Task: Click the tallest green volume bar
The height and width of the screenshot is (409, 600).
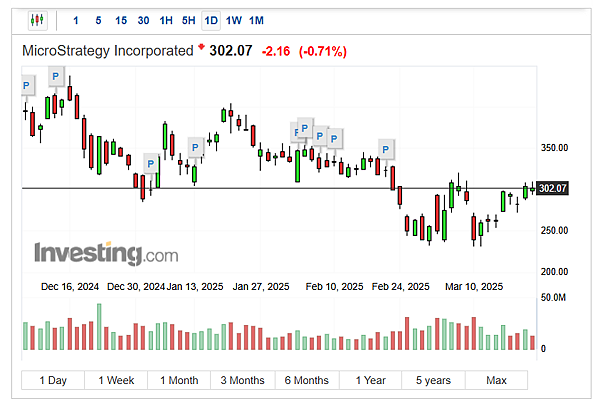Action: tap(99, 327)
